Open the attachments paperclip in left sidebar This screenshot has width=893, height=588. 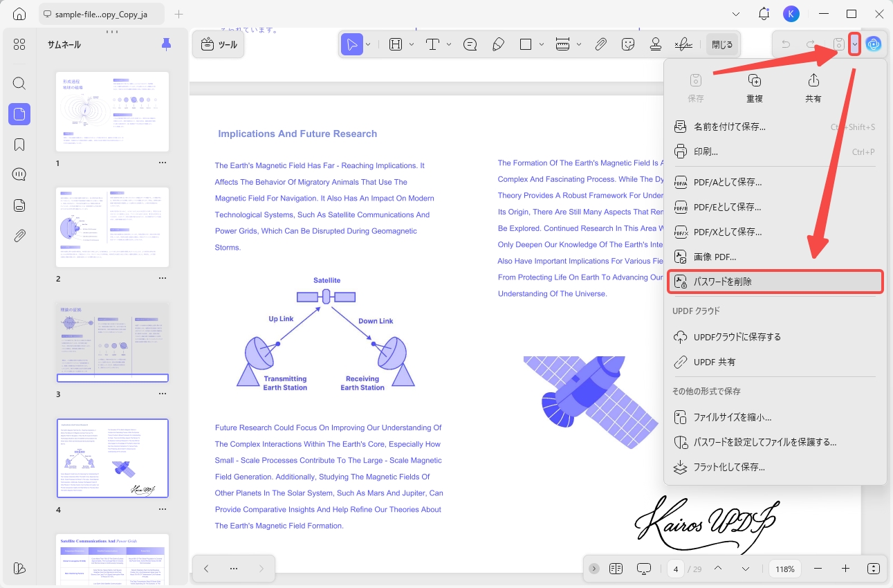point(19,236)
